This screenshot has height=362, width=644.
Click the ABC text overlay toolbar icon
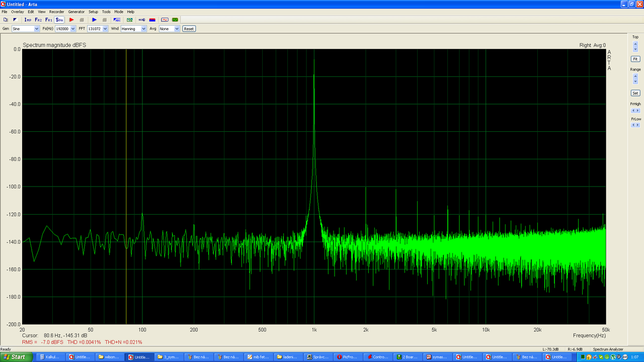pos(117,20)
